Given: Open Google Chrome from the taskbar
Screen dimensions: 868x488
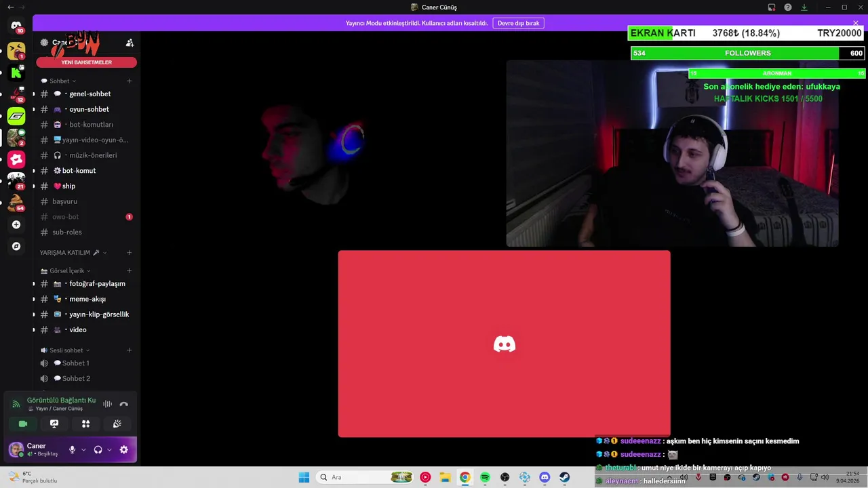Looking at the screenshot, I should point(465,477).
